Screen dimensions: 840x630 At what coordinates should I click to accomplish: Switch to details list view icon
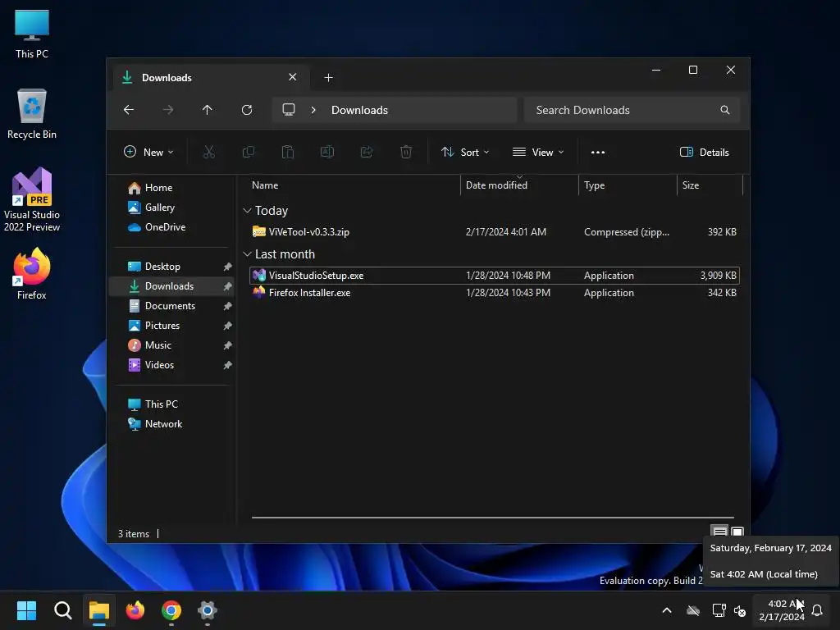719,532
